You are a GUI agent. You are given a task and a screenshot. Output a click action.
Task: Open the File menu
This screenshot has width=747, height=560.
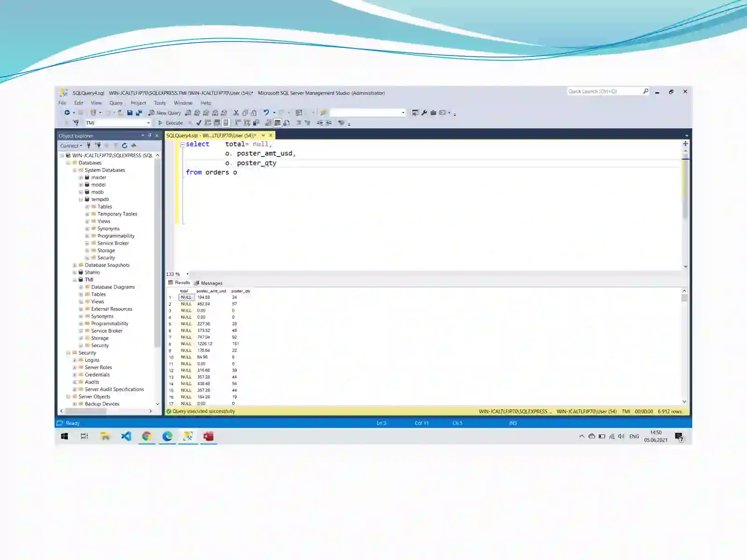[62, 103]
